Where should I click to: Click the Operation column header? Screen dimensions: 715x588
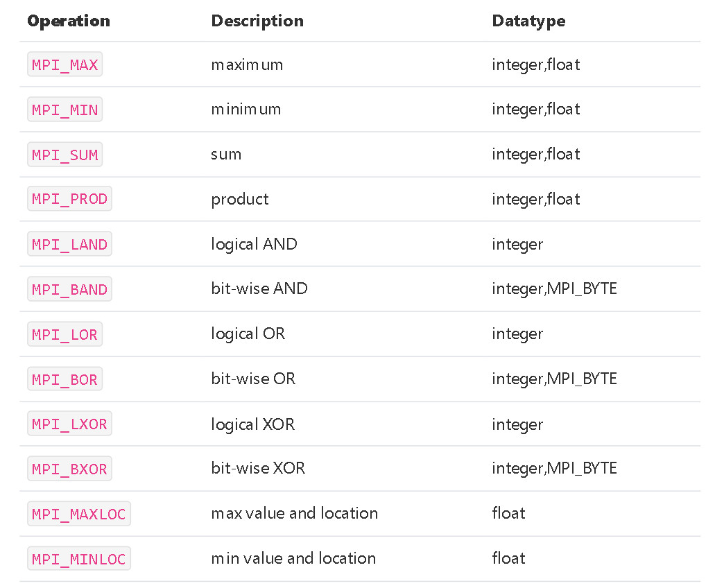(x=69, y=21)
